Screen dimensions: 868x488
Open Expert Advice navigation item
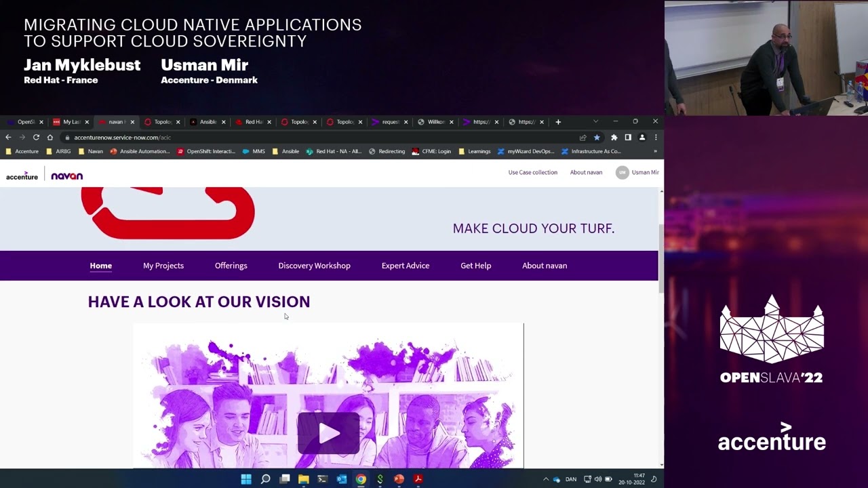(406, 266)
